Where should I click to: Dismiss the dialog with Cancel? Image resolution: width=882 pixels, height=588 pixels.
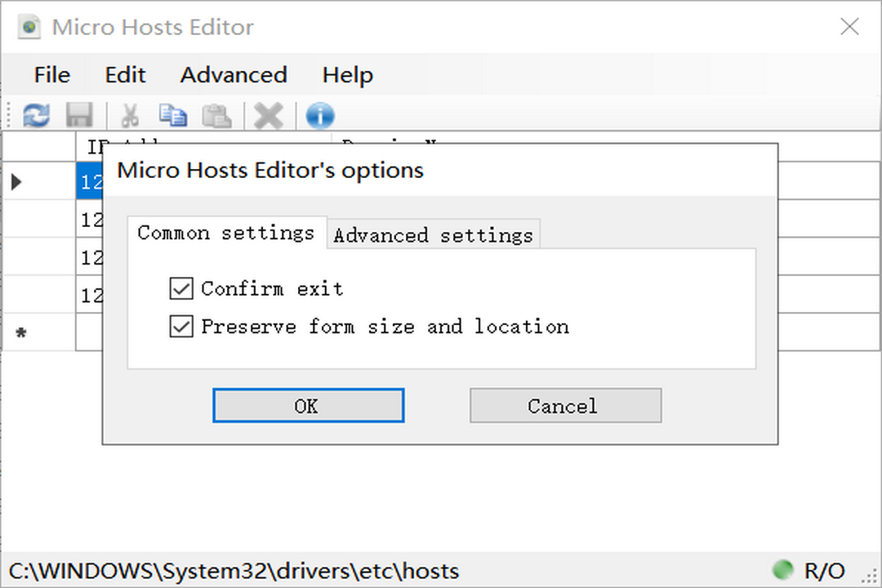click(x=565, y=405)
